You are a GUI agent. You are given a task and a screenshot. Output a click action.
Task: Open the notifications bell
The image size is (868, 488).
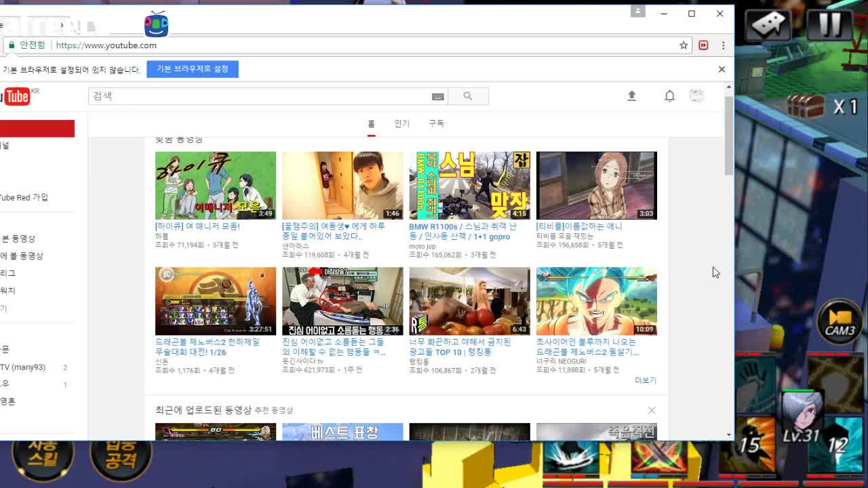(669, 96)
